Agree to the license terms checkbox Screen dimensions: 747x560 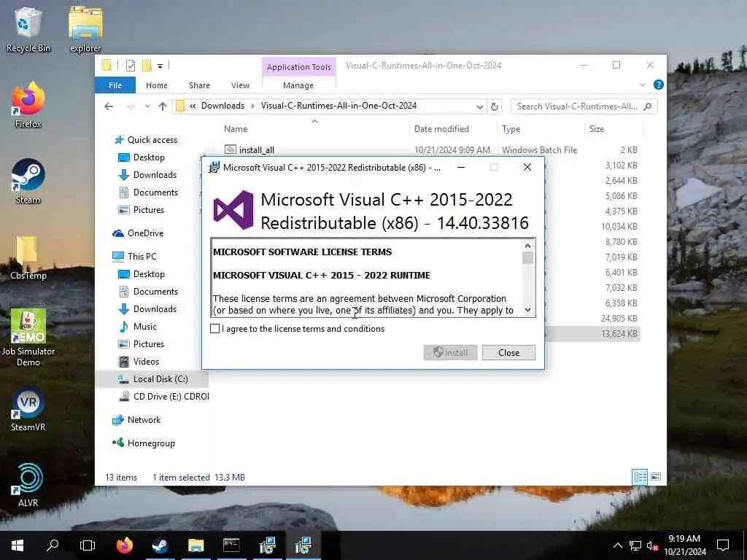click(215, 329)
